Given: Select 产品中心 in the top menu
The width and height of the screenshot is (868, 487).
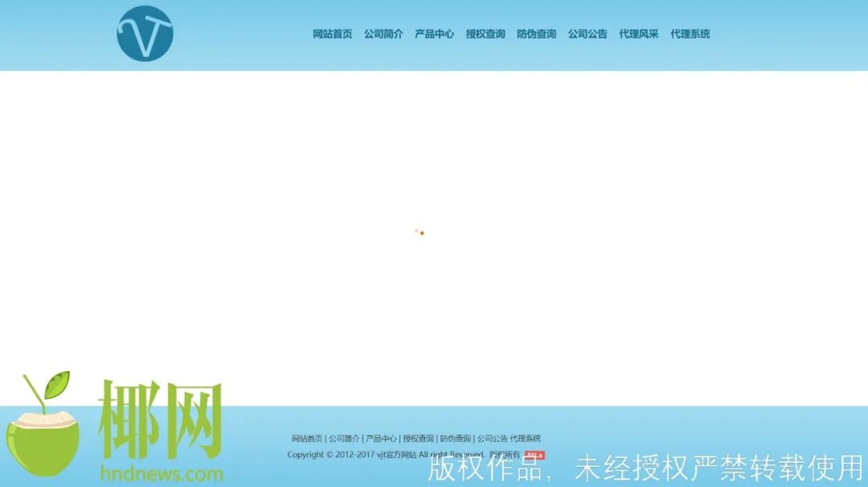Looking at the screenshot, I should click(x=434, y=34).
